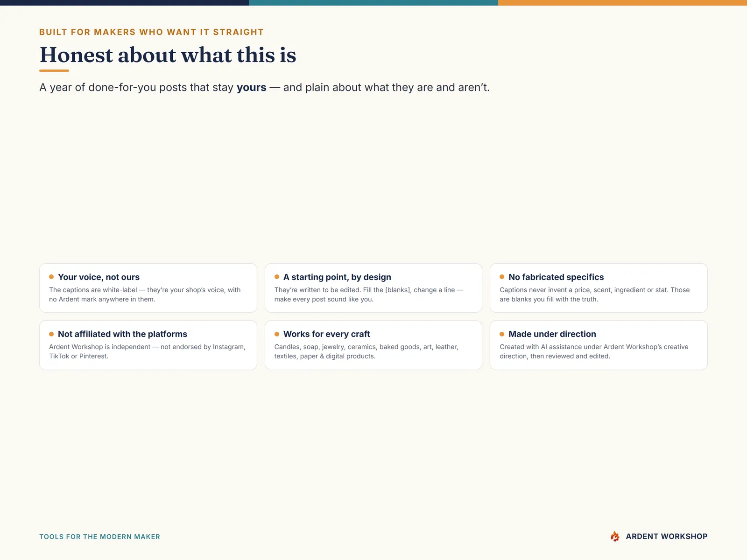Screen dimensions: 747x560
Task: Select the Your voice, not ours card heading
Action: (99, 277)
